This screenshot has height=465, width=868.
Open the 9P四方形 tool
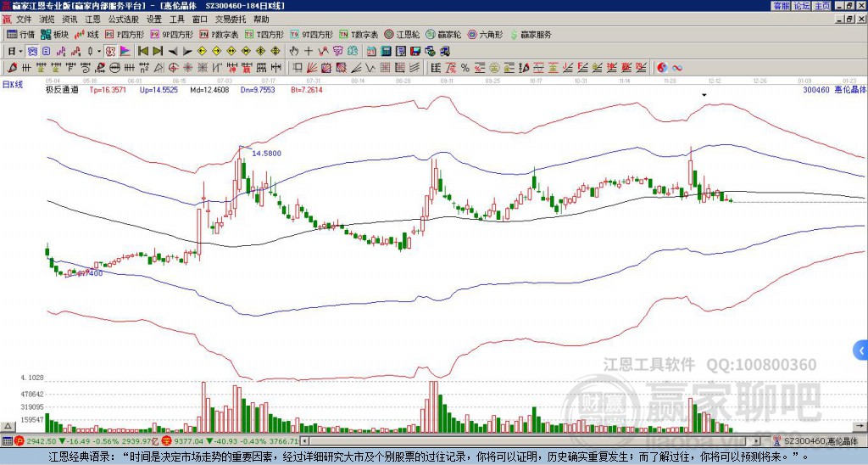(x=171, y=34)
